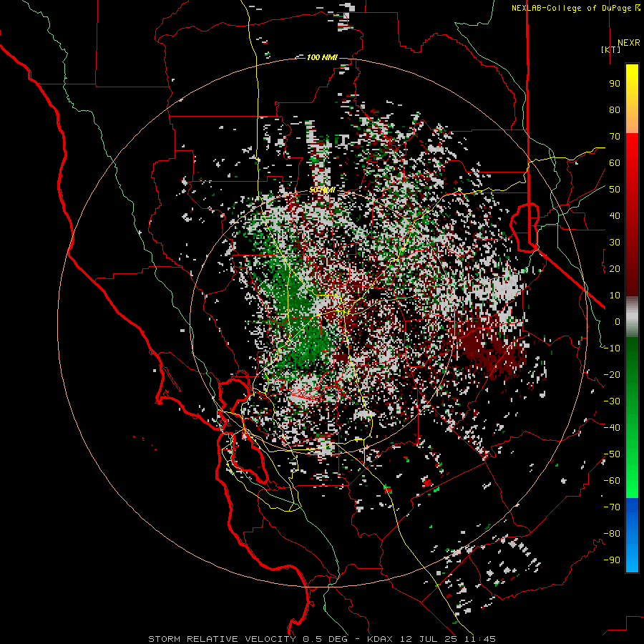Click the 0 value on velocity scale
The image size is (644, 644).
(618, 321)
